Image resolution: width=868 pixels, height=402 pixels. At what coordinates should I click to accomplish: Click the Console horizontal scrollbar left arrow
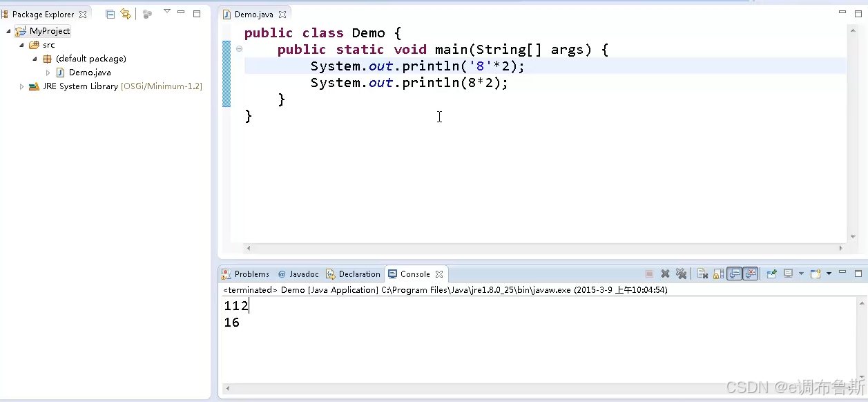[228, 389]
